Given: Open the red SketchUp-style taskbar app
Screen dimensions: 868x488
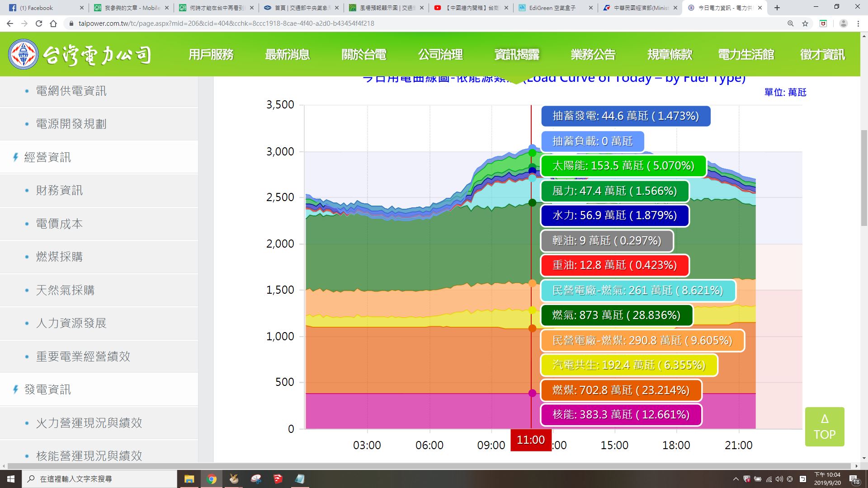Looking at the screenshot, I should click(x=278, y=479).
